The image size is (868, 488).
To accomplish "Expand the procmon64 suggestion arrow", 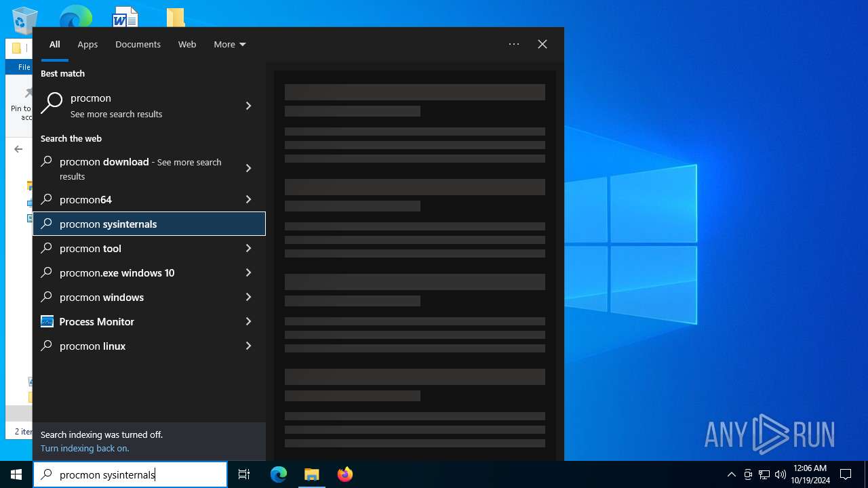I will (248, 199).
